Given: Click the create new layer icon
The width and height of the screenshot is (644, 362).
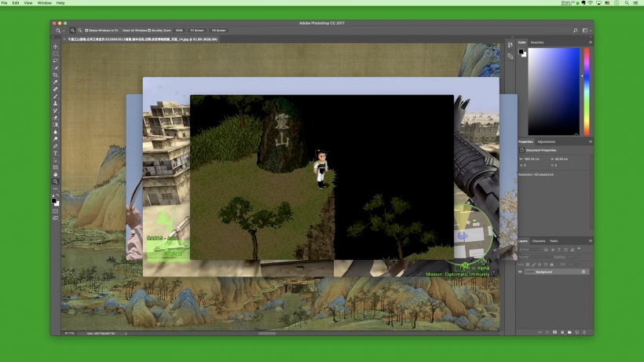Looking at the screenshot, I should (x=577, y=332).
